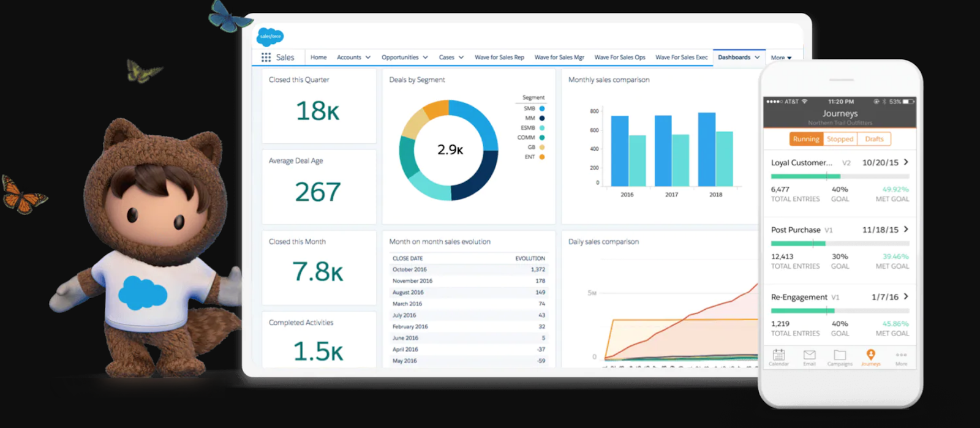Open Loyal Customer journey chevron

click(906, 162)
